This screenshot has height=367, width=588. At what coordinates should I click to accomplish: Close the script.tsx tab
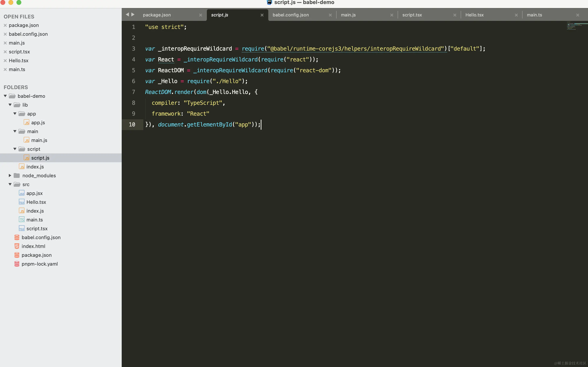click(x=455, y=15)
